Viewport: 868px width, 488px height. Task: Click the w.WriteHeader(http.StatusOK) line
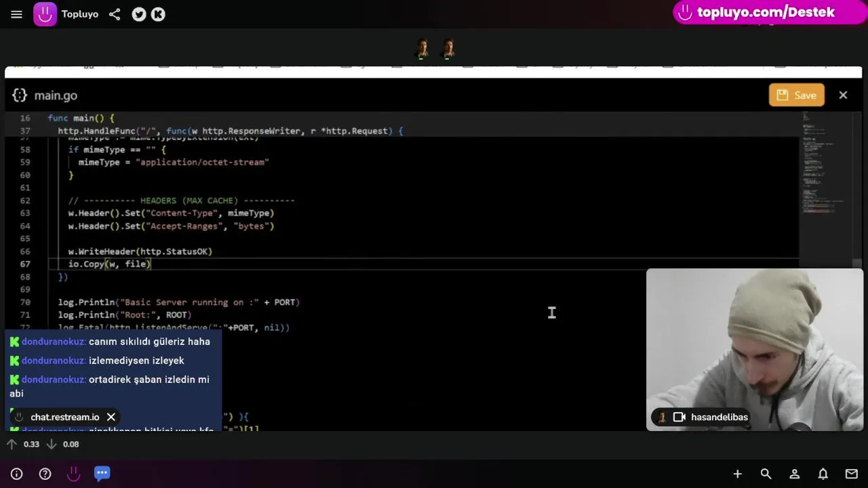140,251
